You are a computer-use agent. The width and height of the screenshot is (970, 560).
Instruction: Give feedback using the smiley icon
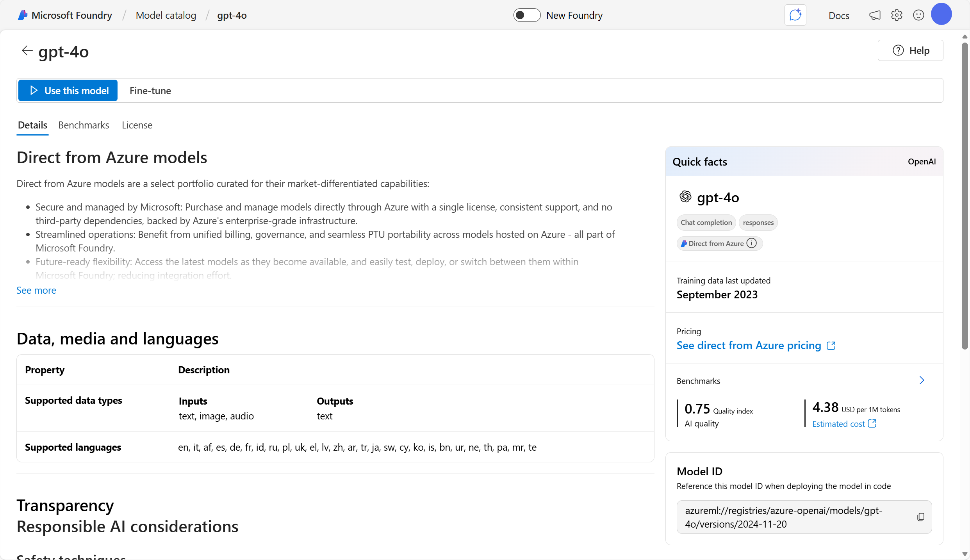tap(918, 15)
